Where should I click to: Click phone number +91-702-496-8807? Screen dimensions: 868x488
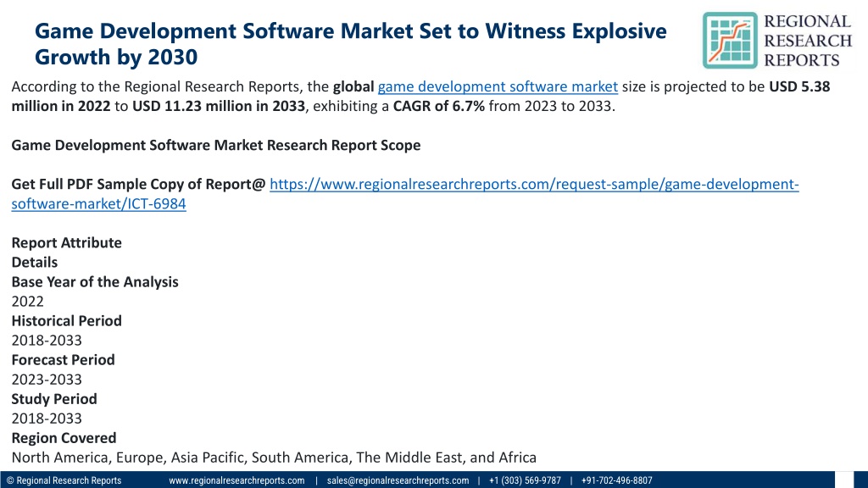pyautogui.click(x=617, y=480)
